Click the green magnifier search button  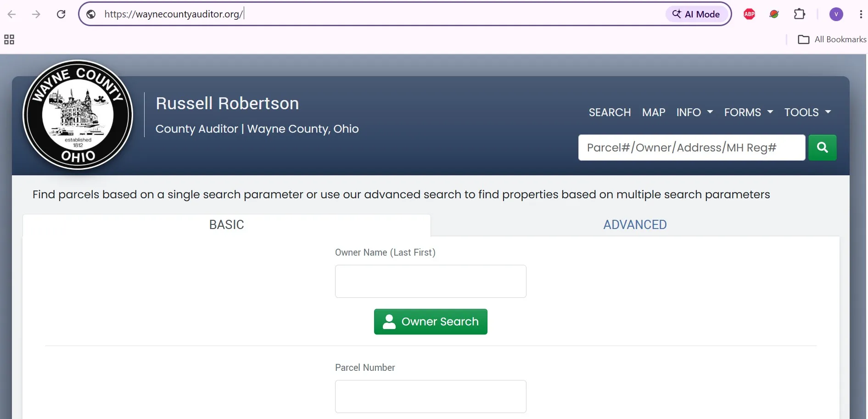pyautogui.click(x=822, y=148)
